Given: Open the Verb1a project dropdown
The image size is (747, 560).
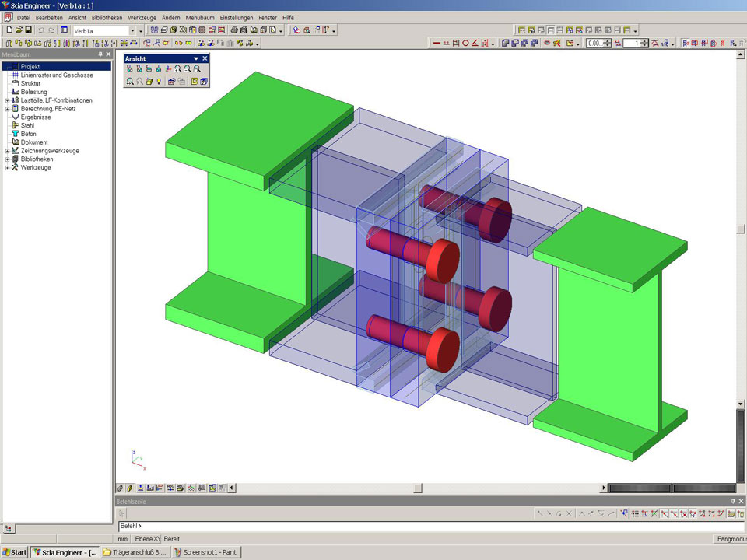Looking at the screenshot, I should [132, 30].
